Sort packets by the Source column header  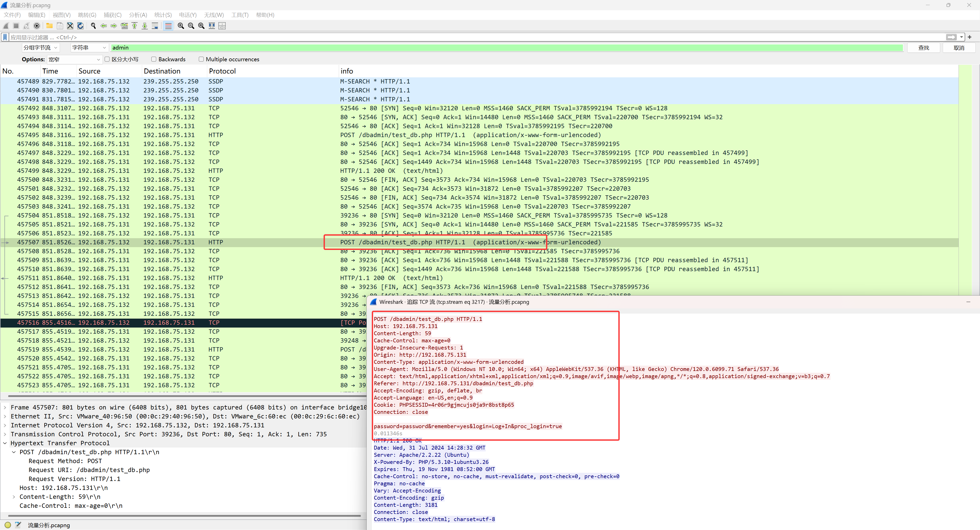[109, 71]
